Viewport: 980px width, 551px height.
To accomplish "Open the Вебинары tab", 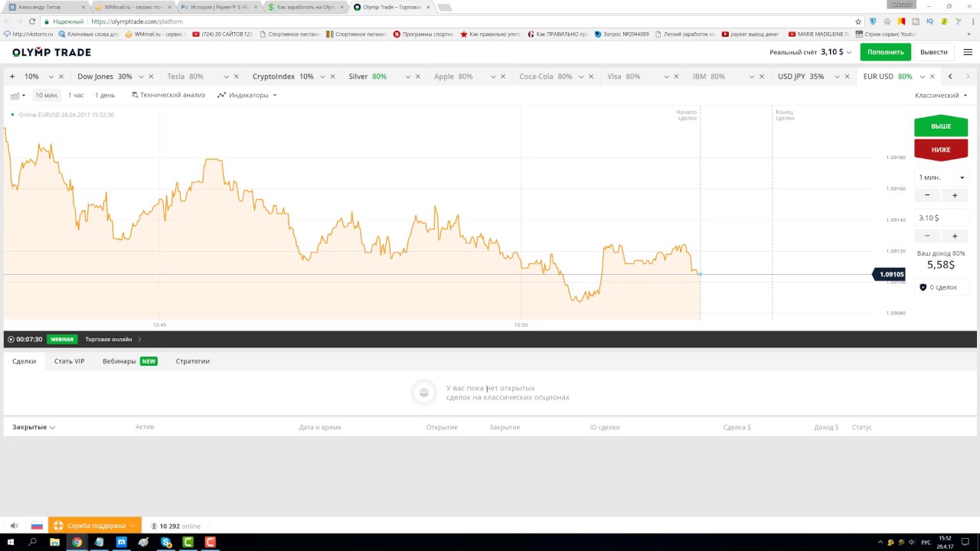I will tap(129, 361).
